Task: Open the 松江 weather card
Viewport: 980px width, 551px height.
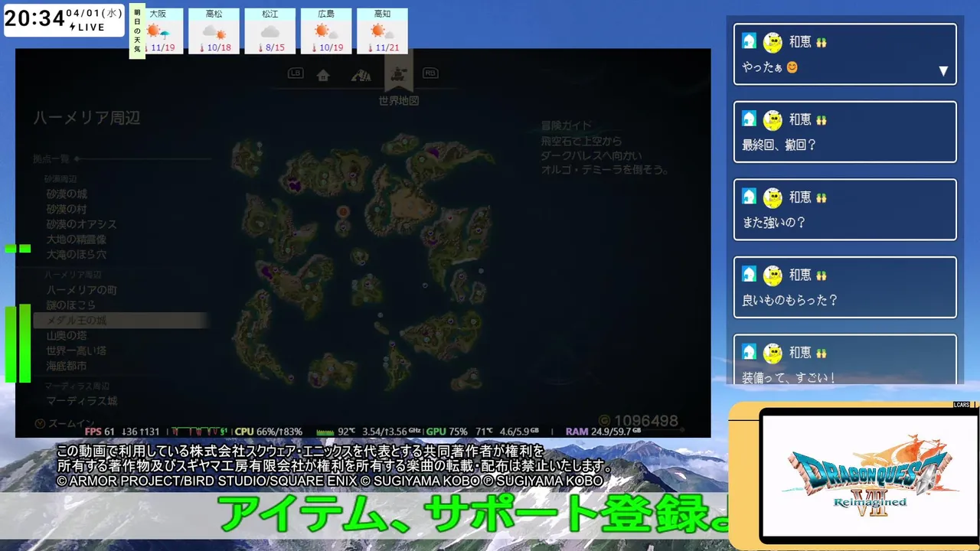Action: [269, 31]
